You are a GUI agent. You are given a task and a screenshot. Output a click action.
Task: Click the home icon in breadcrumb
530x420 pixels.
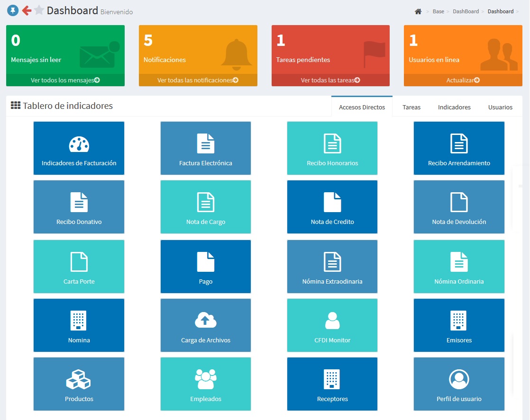point(418,11)
